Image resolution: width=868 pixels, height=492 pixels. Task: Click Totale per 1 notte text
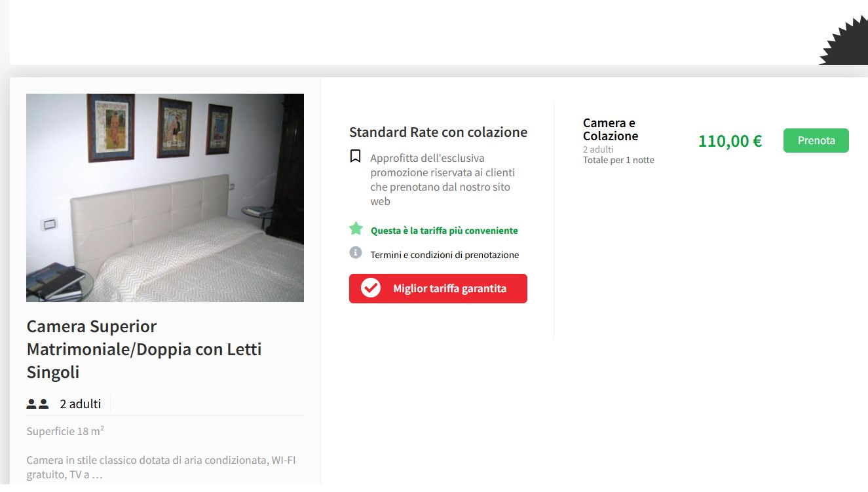pos(618,160)
